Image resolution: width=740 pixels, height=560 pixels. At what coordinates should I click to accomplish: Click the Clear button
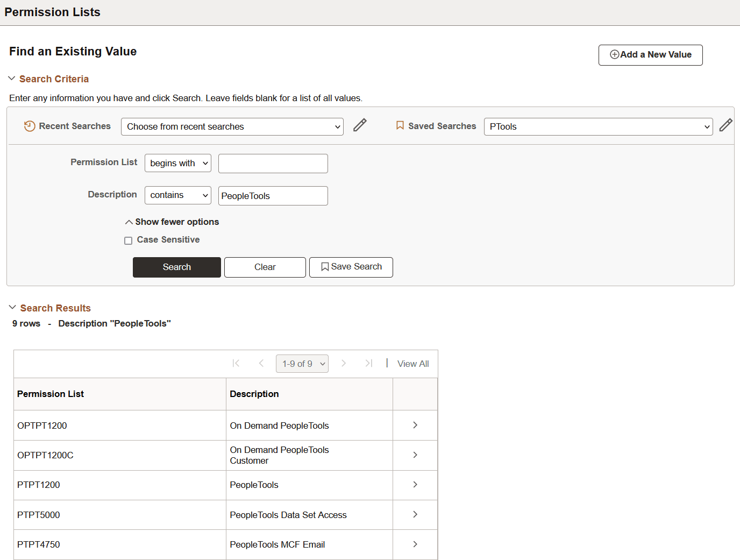coord(265,267)
